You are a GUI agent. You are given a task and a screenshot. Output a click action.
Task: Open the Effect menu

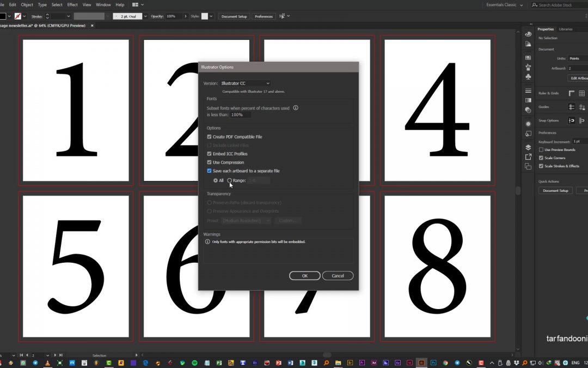coord(72,5)
